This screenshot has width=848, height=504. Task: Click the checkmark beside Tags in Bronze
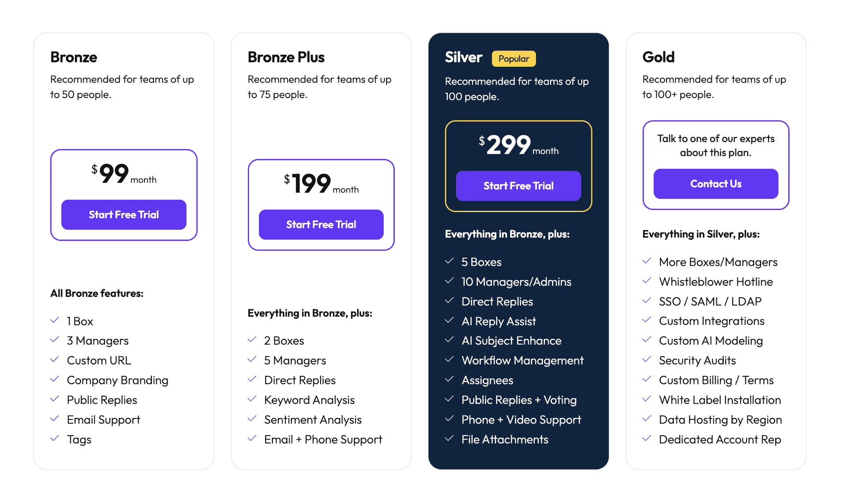pos(55,439)
